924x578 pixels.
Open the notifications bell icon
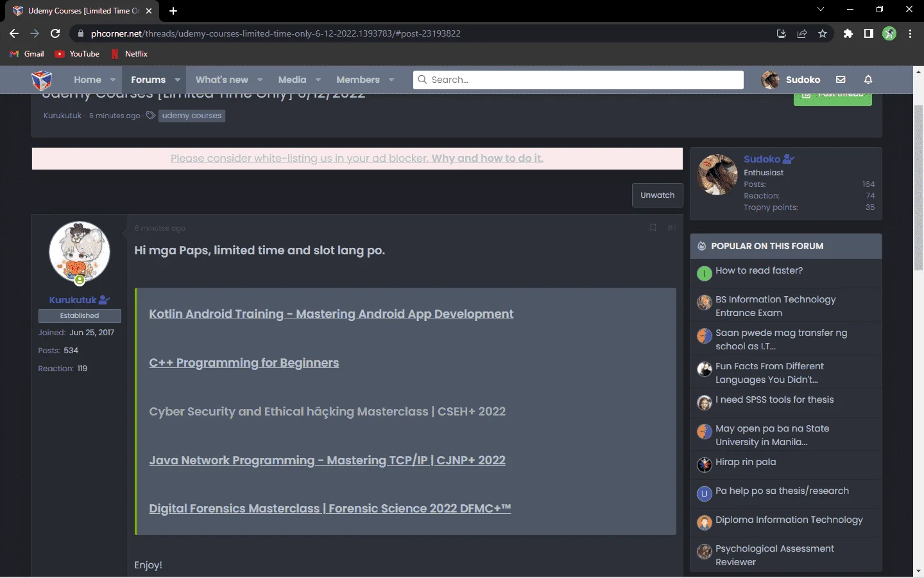tap(868, 80)
